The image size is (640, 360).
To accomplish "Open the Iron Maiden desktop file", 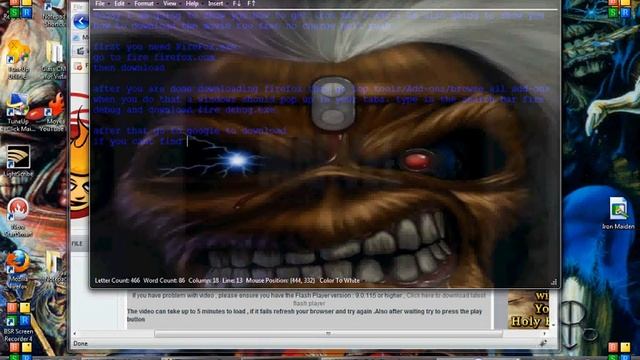I will pos(618,213).
